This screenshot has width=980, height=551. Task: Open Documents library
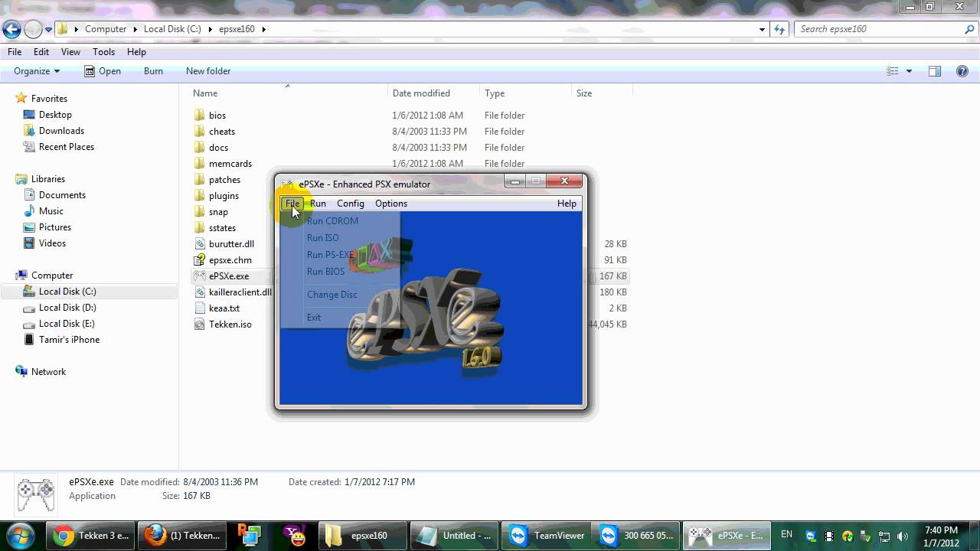(x=62, y=195)
